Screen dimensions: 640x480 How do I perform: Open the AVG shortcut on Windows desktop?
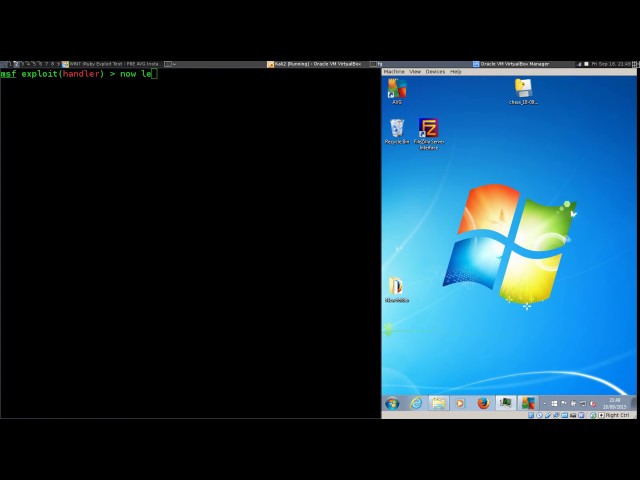(x=397, y=89)
